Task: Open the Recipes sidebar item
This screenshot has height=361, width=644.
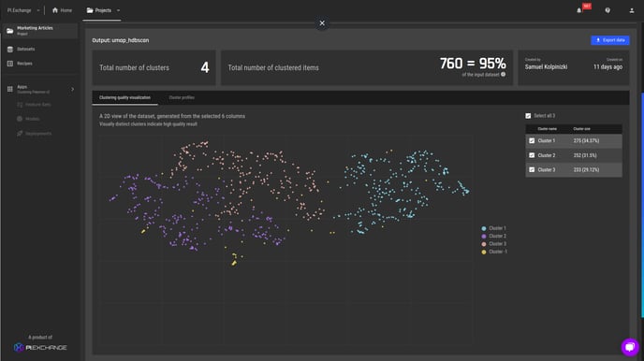Action: (x=24, y=64)
